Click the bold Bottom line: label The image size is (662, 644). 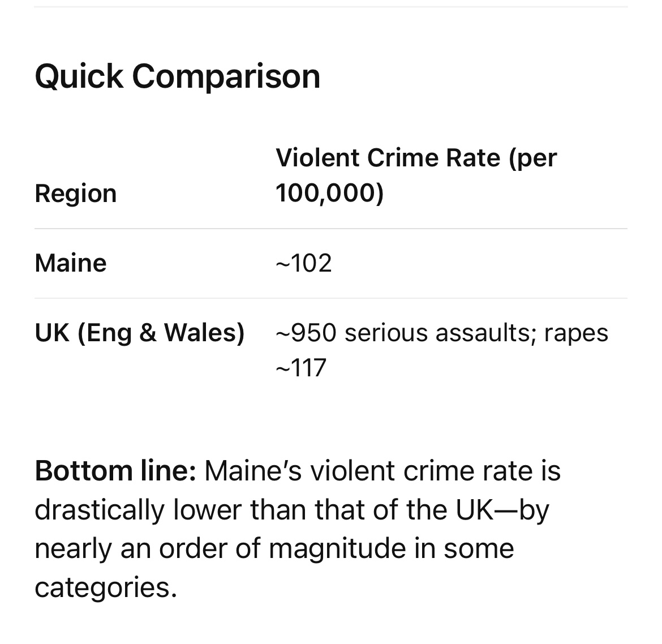[x=115, y=471]
